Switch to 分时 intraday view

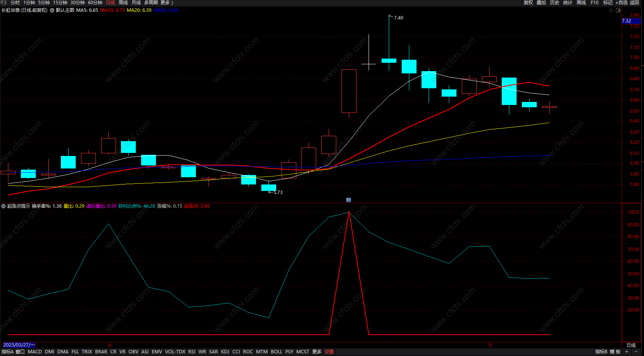coord(15,3)
